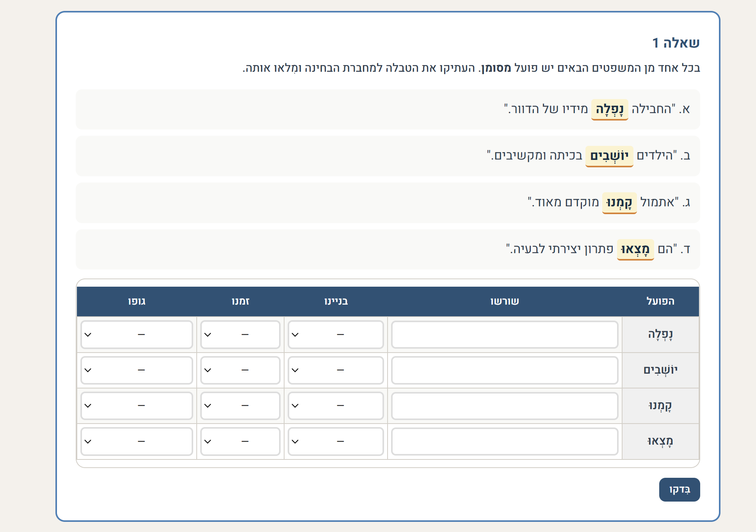
Task: Click highlighted verb קַמְנוּ in sentence ג
Action: point(619,203)
